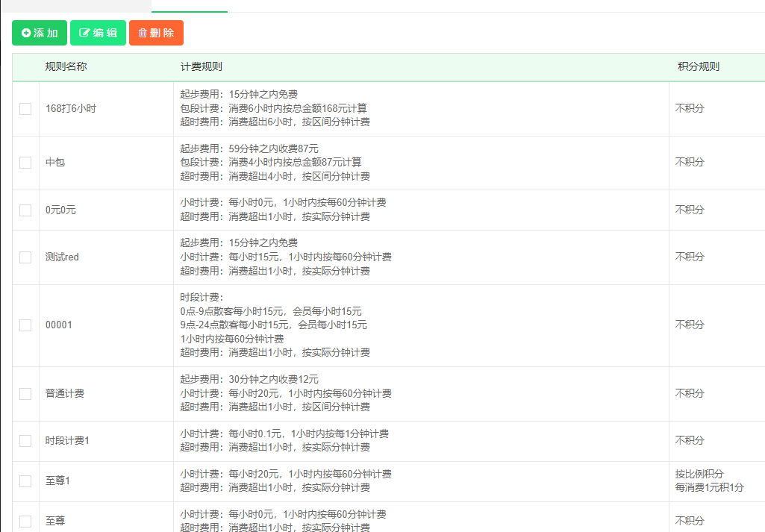
Task: Mark the checkbox for 普通计费
Action: [25, 393]
